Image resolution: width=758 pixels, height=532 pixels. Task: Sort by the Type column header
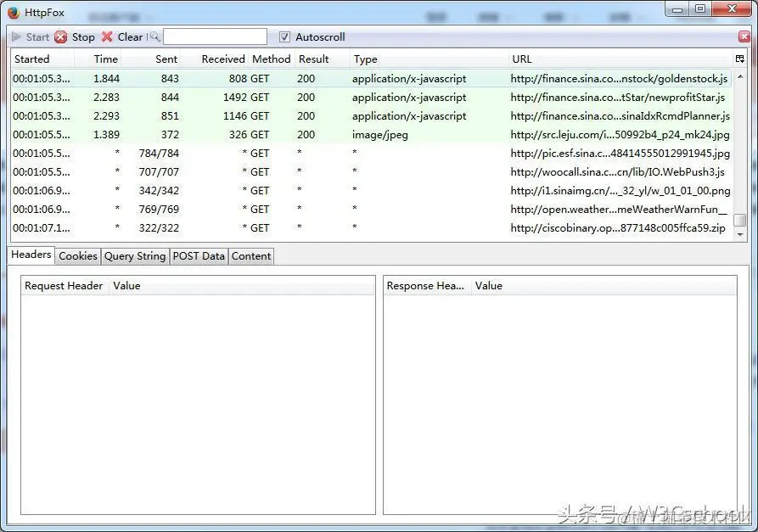(430, 59)
